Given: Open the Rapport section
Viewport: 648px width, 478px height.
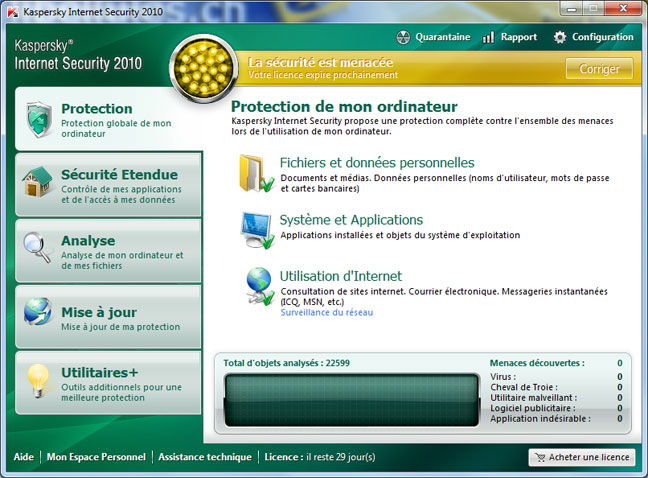Looking at the screenshot, I should tap(509, 37).
